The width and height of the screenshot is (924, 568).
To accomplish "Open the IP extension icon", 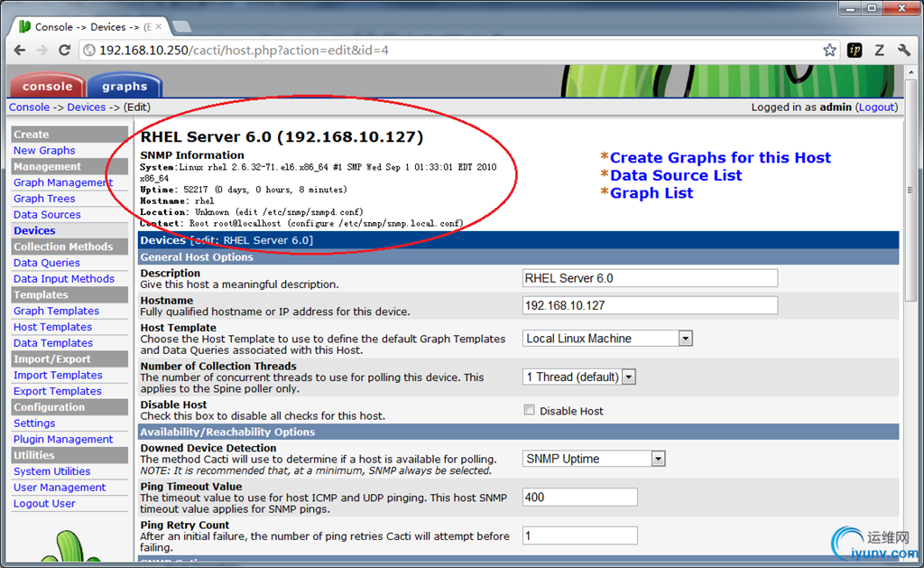I will coord(855,51).
